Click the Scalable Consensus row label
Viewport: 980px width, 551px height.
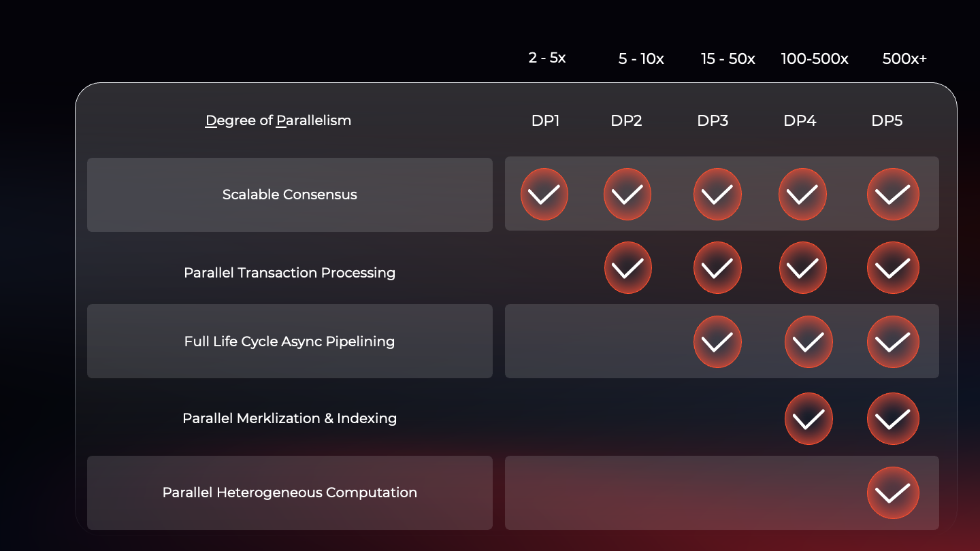click(290, 195)
